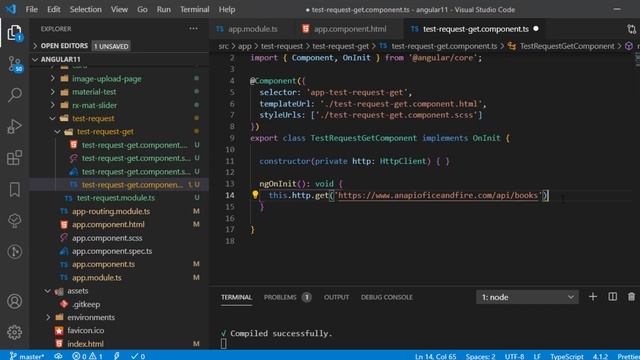
Task: Open the Source Control view with 50 badge
Action: (x=15, y=64)
